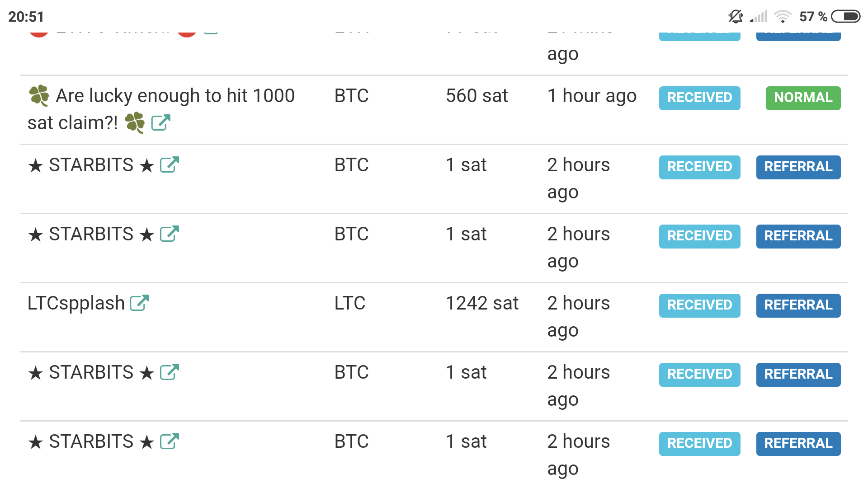Tap the 20:51 clock in status bar
This screenshot has height=488, width=868.
coord(26,17)
